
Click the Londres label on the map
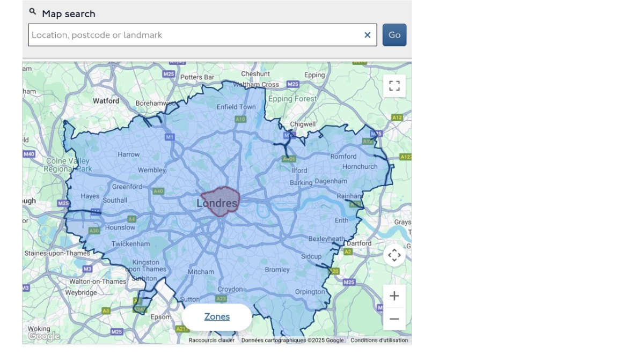(x=217, y=204)
